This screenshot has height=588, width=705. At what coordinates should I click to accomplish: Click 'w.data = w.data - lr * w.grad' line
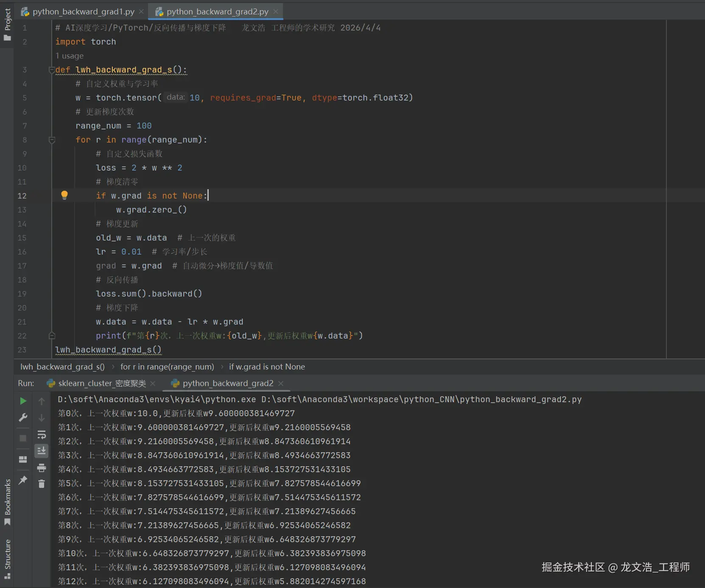[170, 322]
